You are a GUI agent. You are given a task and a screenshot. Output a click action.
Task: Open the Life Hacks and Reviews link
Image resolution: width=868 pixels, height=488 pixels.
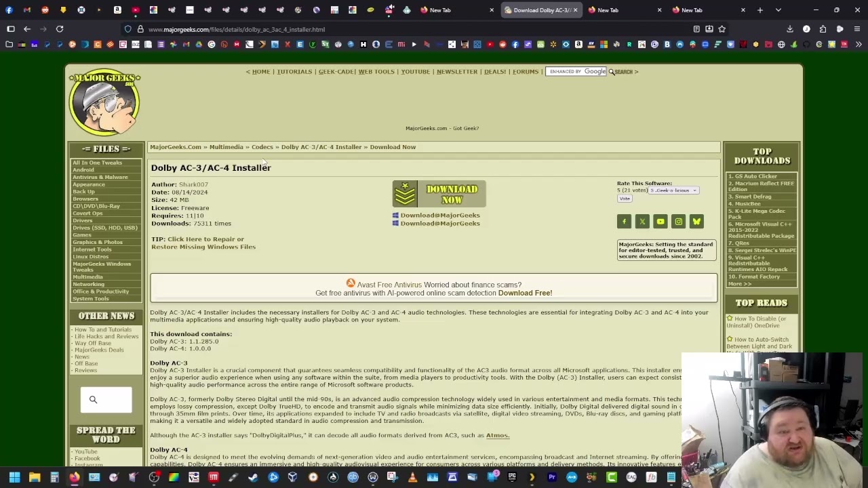point(106,336)
